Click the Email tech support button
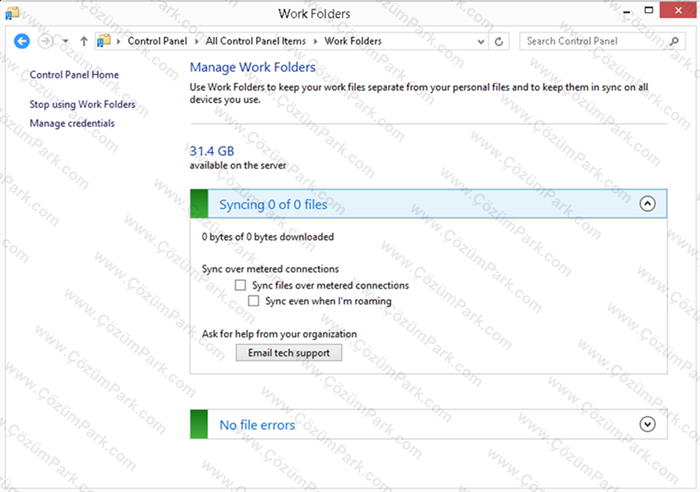 click(x=289, y=353)
